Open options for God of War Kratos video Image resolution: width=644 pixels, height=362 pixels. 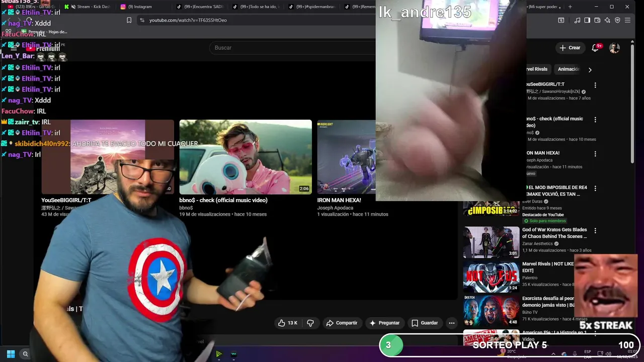pyautogui.click(x=595, y=231)
